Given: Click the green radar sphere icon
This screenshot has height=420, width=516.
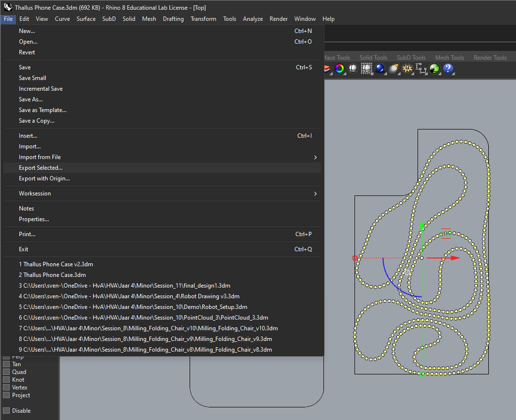Looking at the screenshot, I should [435, 68].
